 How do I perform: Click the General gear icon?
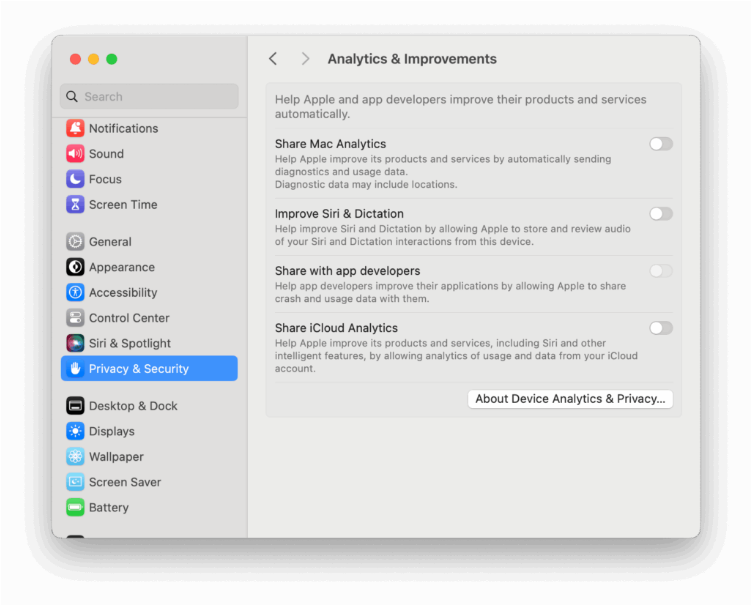(75, 242)
